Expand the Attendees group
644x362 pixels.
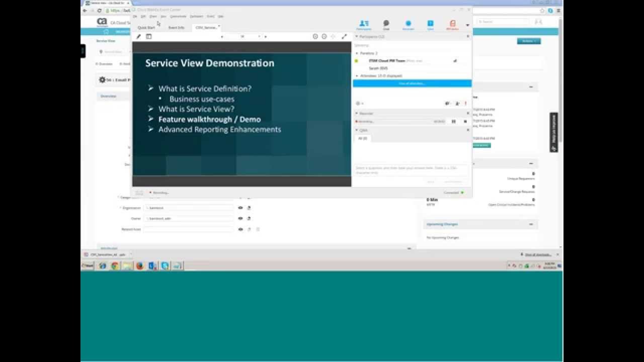357,76
